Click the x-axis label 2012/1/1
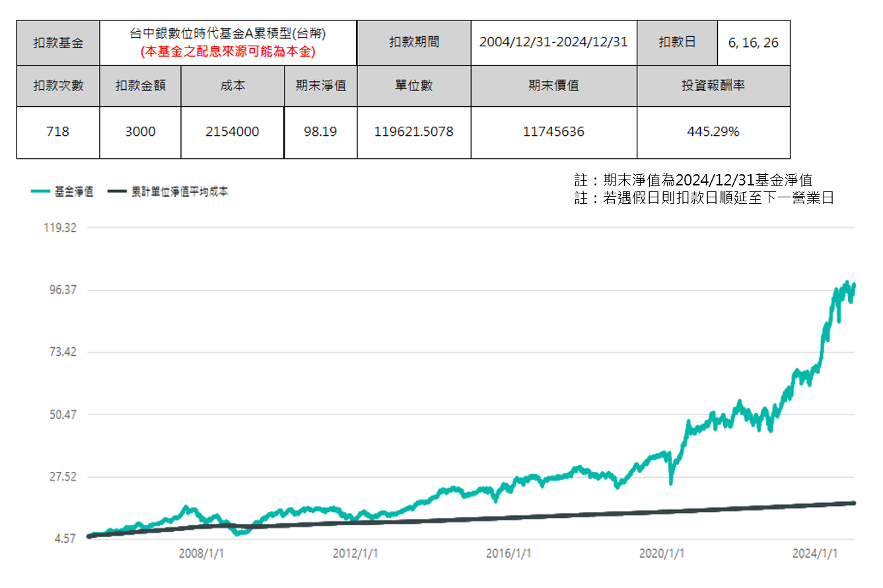 (357, 554)
